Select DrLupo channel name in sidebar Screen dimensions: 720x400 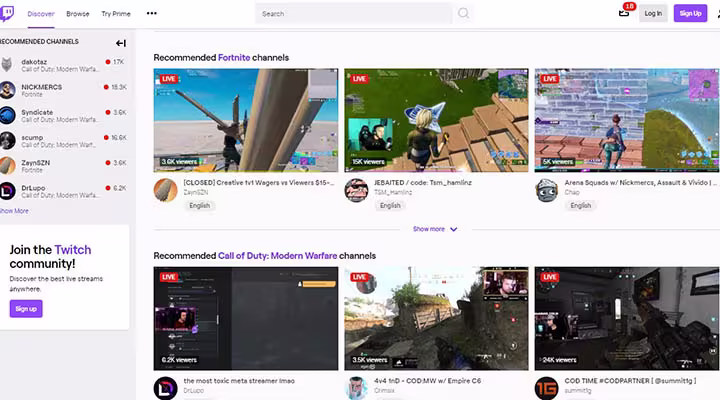coord(33,188)
